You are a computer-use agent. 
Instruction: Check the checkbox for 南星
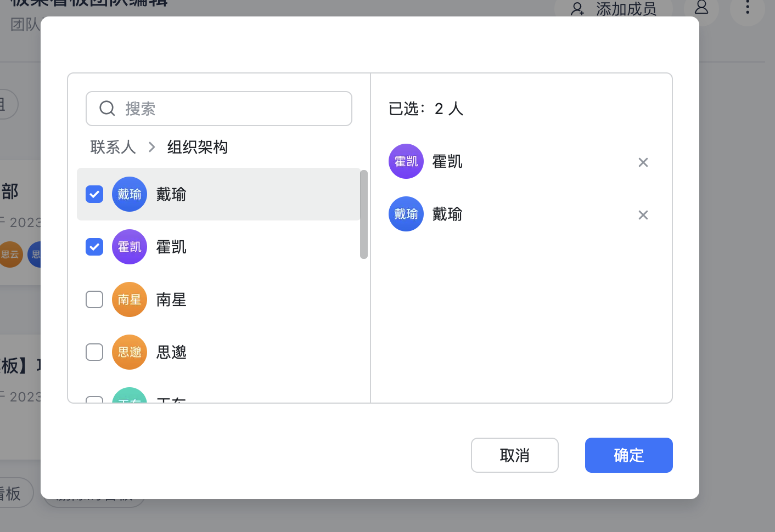coord(94,299)
